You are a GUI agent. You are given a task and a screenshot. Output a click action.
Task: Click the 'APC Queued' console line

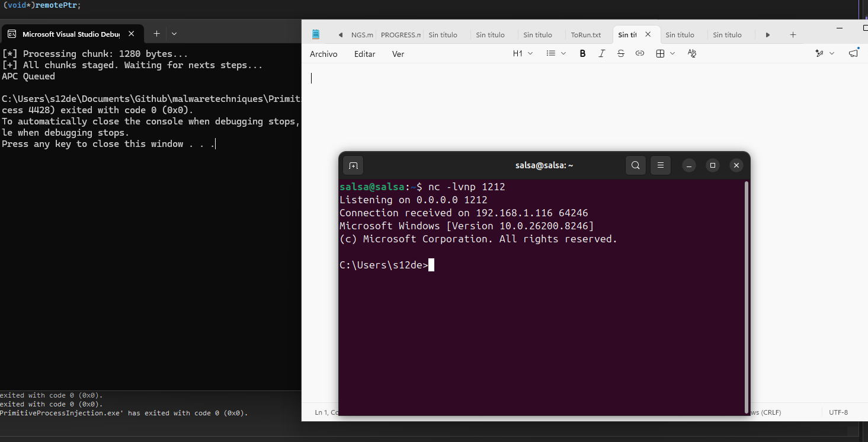tap(28, 76)
